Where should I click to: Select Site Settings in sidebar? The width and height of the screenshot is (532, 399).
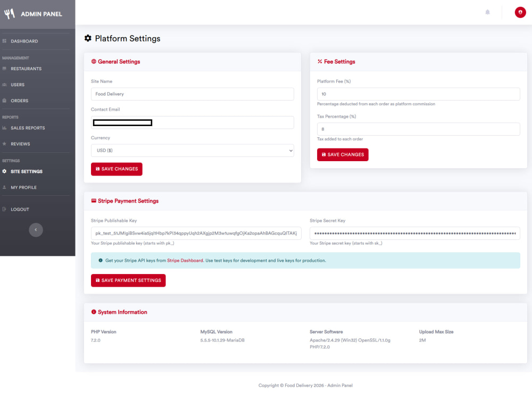[x=27, y=171]
